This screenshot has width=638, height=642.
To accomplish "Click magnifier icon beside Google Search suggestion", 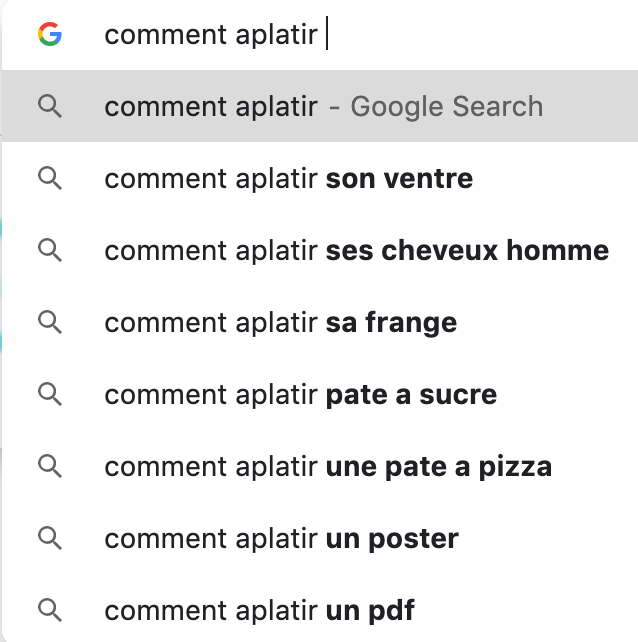I will (x=50, y=107).
